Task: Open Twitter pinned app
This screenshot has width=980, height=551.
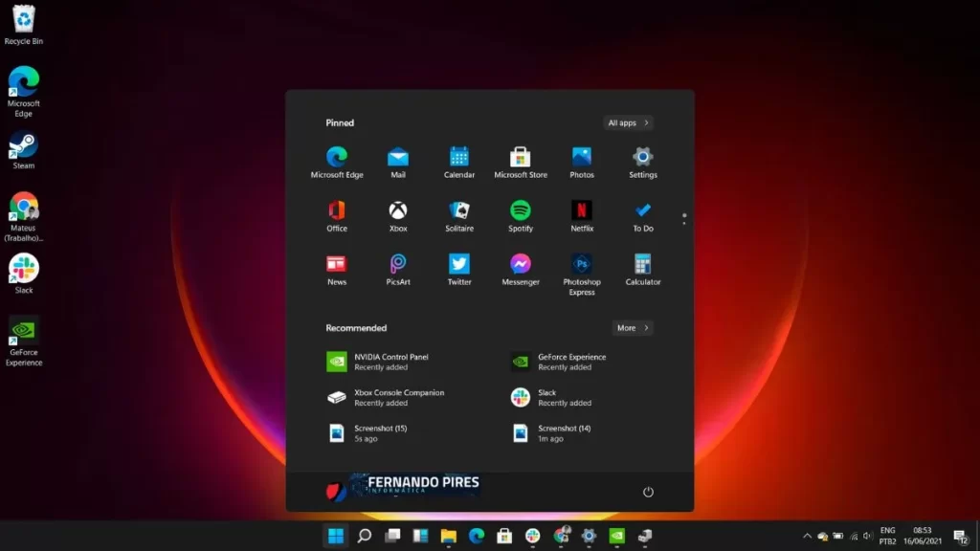Action: [x=458, y=270]
